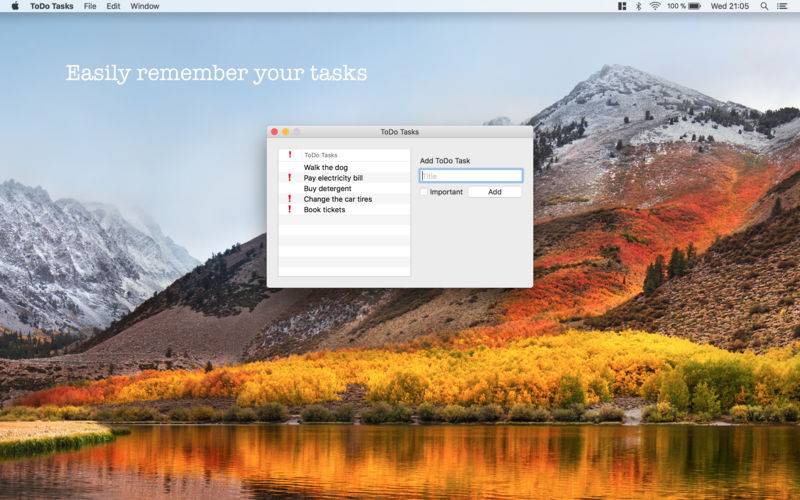Enable the Important checkbox

424,192
